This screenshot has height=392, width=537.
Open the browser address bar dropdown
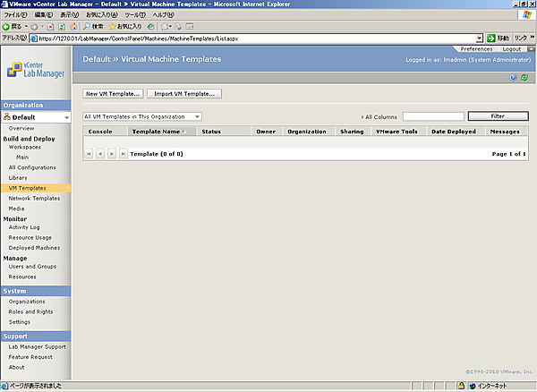[x=479, y=38]
